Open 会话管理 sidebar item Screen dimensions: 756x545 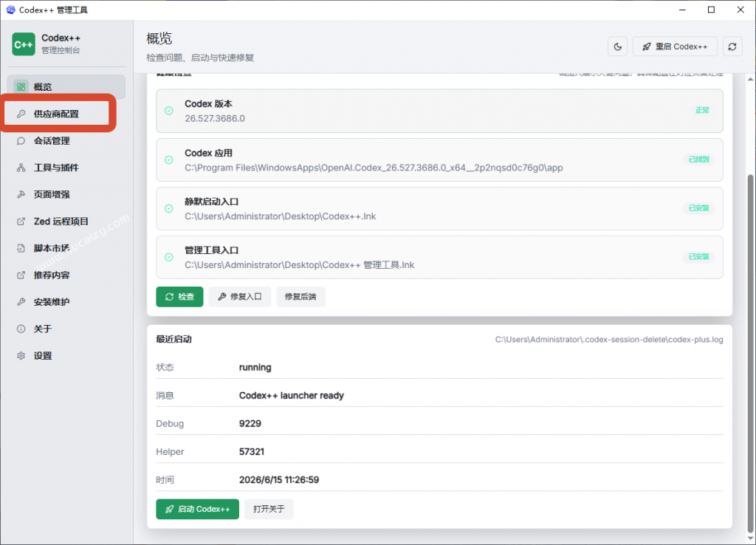[66, 141]
